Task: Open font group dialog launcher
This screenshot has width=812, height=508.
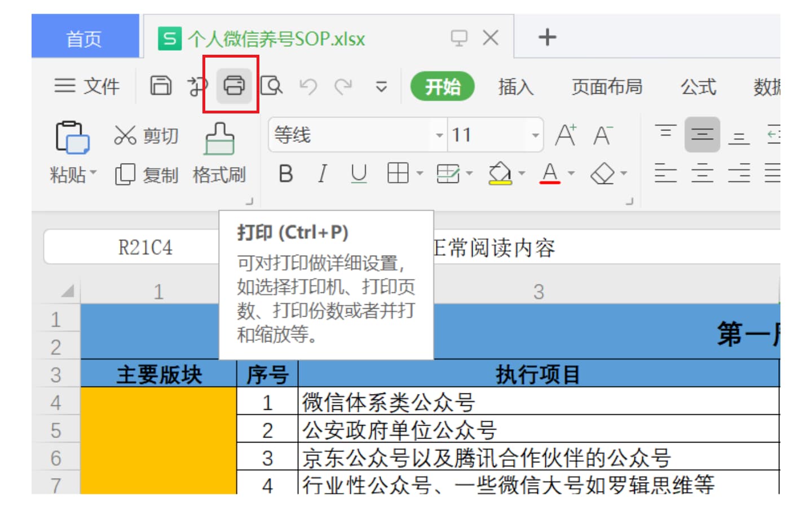Action: tap(630, 201)
